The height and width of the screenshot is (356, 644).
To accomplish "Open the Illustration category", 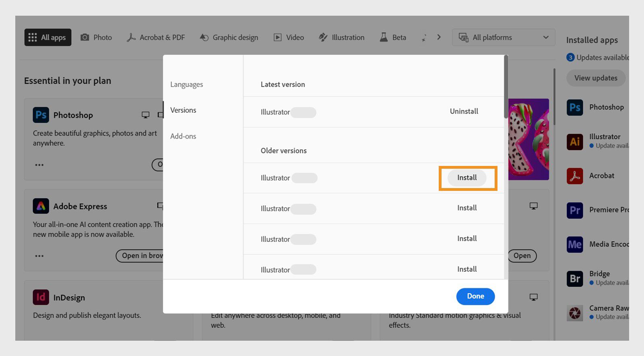I will (342, 37).
